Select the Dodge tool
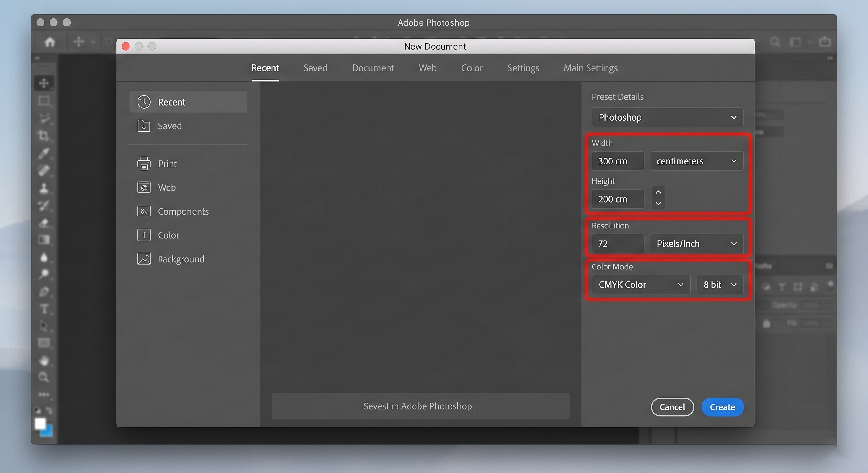 [44, 274]
